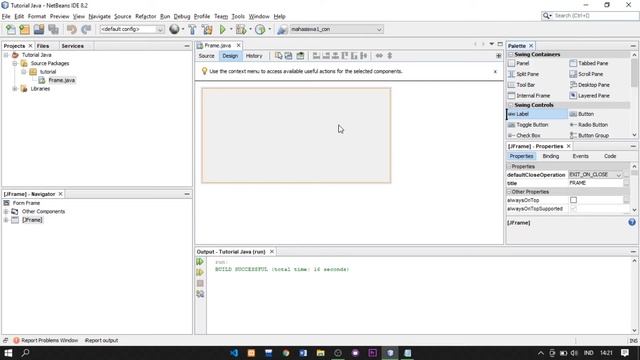Click the Redo toolbar icon
The height and width of the screenshot is (360, 640).
pos(86,29)
